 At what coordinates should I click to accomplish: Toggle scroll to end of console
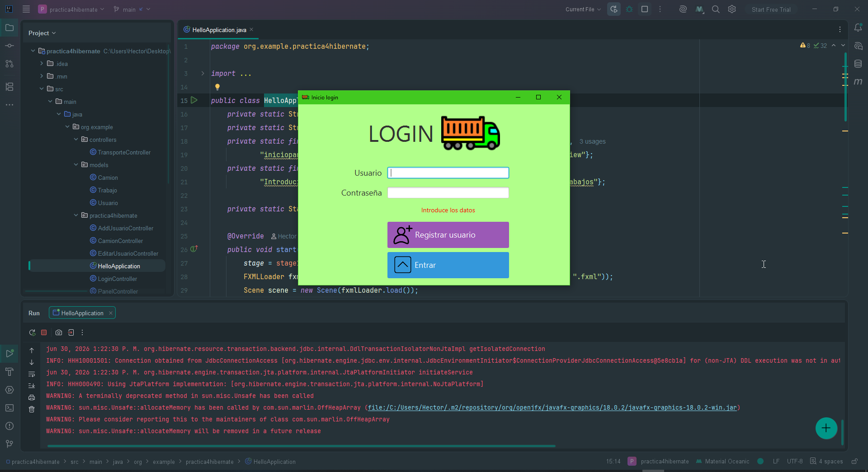(32, 386)
